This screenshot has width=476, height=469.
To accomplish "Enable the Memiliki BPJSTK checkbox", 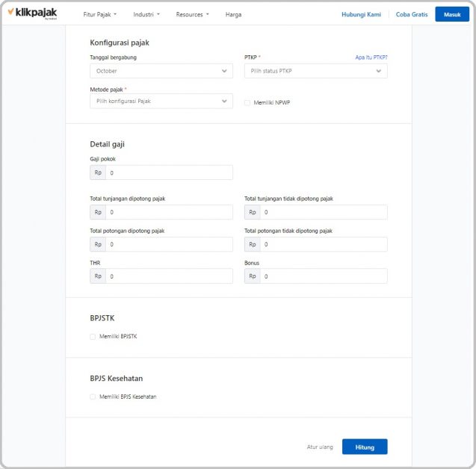I will coord(93,337).
